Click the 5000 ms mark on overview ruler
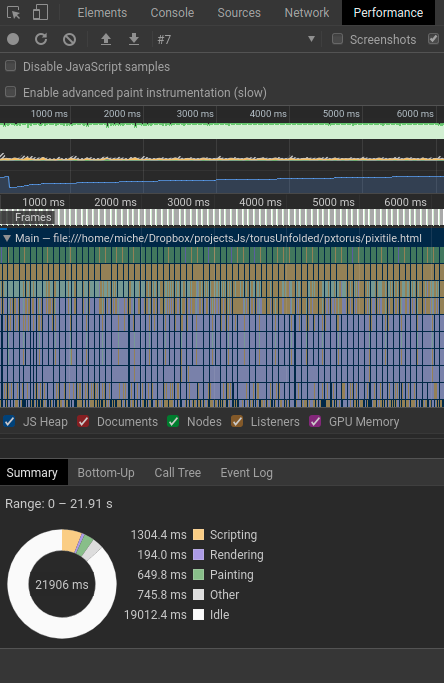The width and height of the screenshot is (444, 683). click(x=341, y=114)
